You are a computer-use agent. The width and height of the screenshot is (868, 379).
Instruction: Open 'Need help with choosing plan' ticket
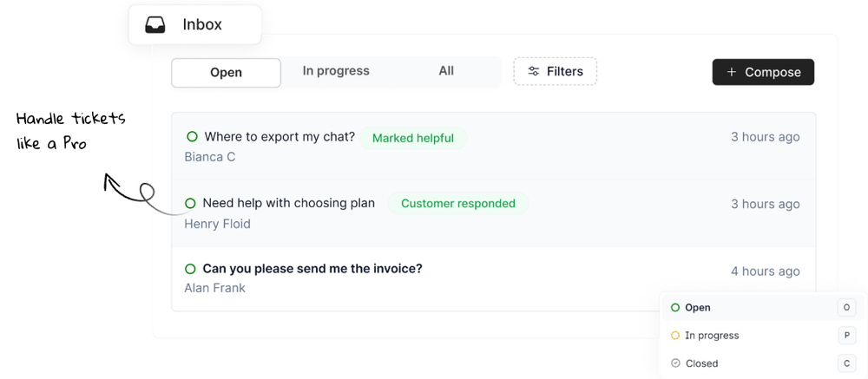tap(288, 204)
